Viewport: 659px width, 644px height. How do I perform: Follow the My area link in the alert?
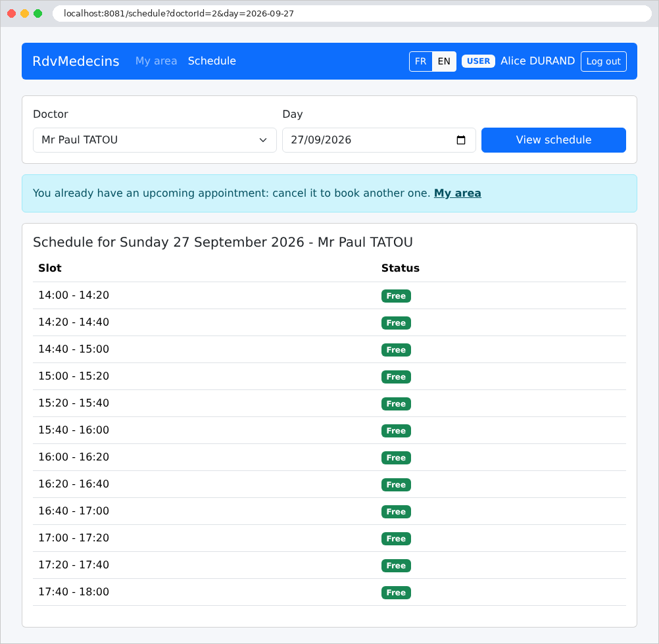[x=457, y=193]
